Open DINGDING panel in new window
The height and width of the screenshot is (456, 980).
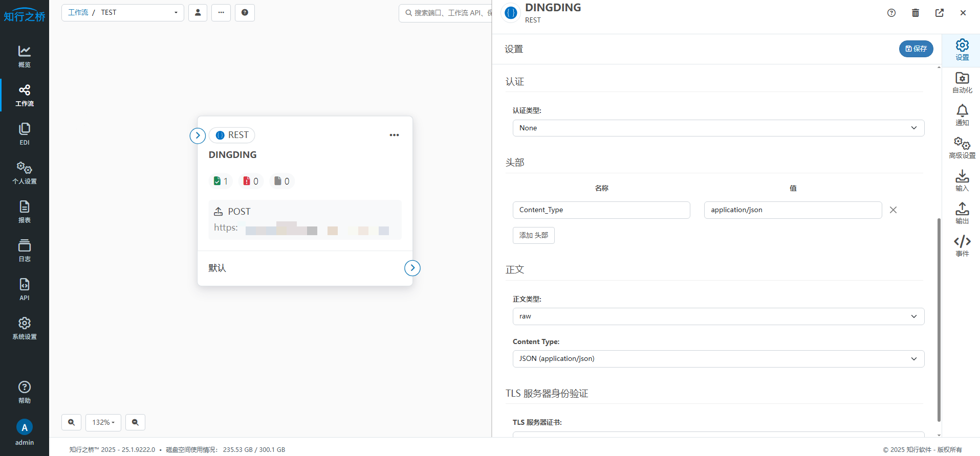tap(940, 13)
